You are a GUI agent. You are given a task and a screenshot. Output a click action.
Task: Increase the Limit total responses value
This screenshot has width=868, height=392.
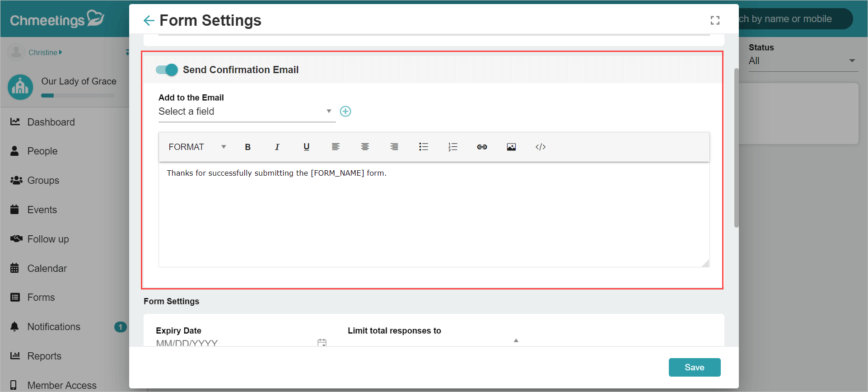click(516, 341)
